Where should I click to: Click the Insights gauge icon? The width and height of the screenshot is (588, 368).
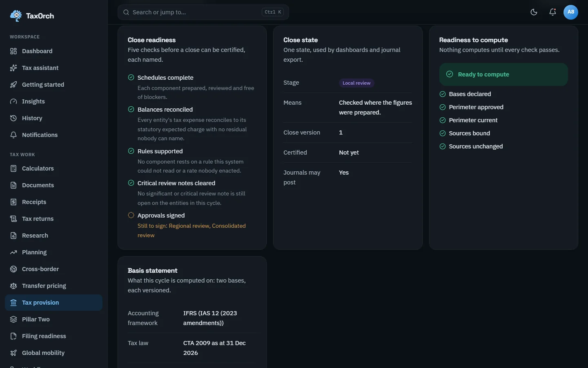(x=13, y=101)
